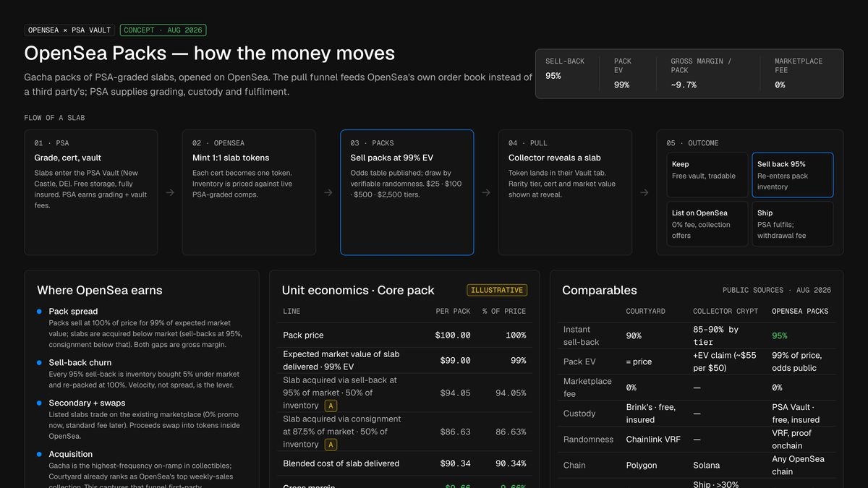
Task: Open the 01 · PSA Grade, cert, vault card
Action: 91,192
